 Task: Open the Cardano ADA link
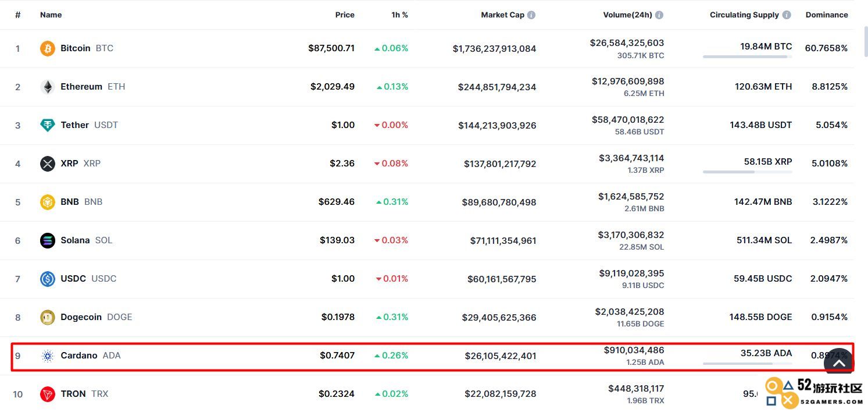coord(90,356)
